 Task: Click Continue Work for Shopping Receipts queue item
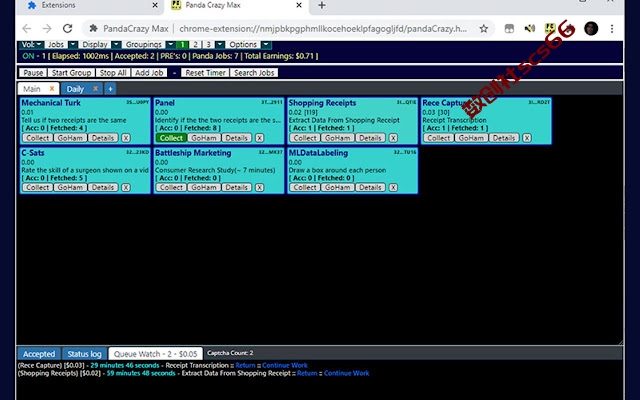point(347,373)
